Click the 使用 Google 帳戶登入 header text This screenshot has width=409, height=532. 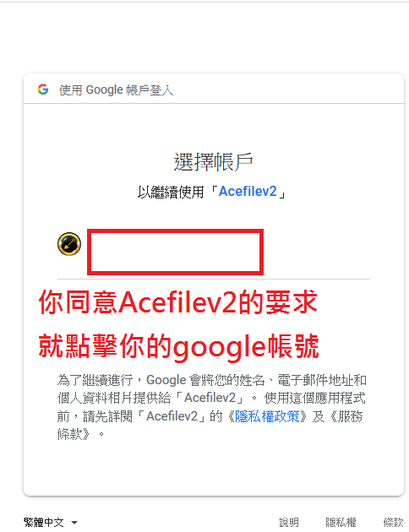tap(116, 90)
